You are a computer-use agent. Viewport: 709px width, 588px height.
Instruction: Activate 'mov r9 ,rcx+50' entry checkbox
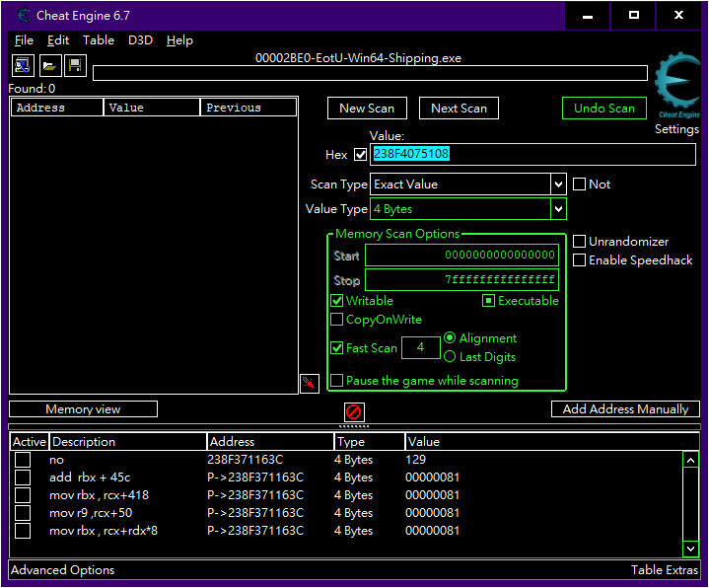[23, 513]
